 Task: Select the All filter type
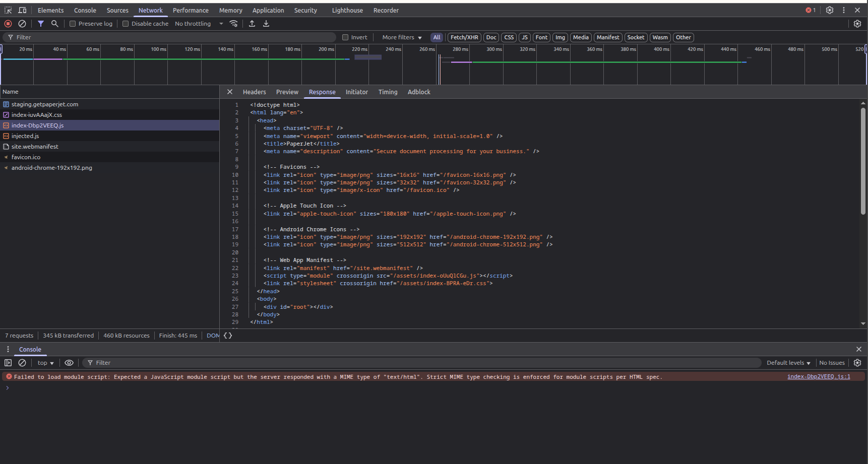tap(437, 37)
